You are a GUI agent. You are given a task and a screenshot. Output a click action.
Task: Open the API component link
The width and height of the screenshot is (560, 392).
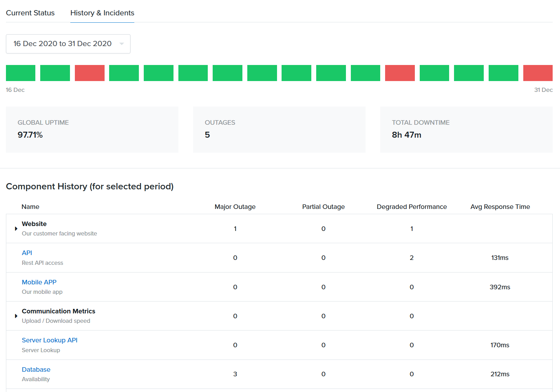[27, 253]
